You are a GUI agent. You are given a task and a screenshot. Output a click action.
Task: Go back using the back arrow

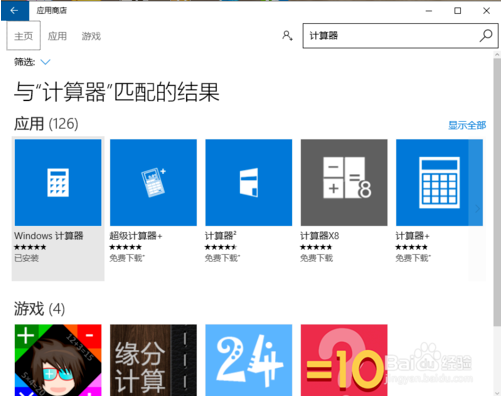(x=15, y=11)
